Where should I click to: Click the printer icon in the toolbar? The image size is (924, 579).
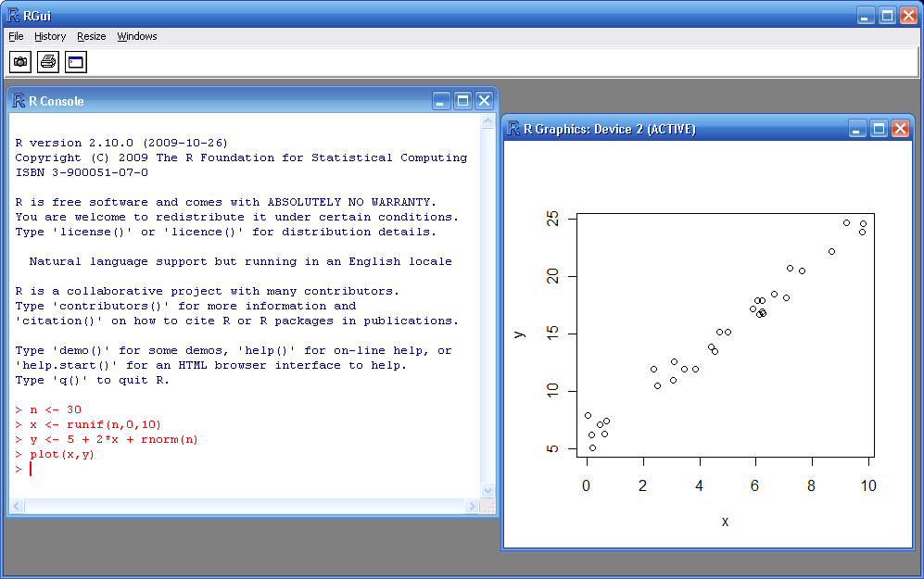click(48, 62)
